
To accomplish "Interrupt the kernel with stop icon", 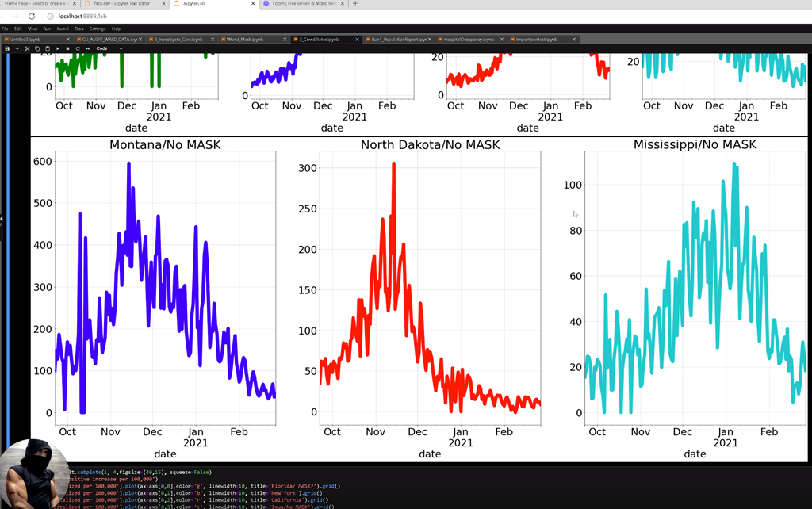I will [67, 48].
